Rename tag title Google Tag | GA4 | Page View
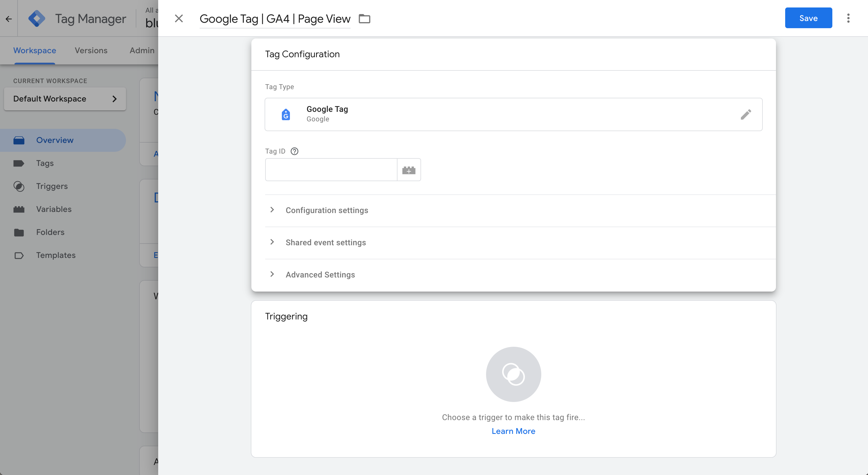 275,19
